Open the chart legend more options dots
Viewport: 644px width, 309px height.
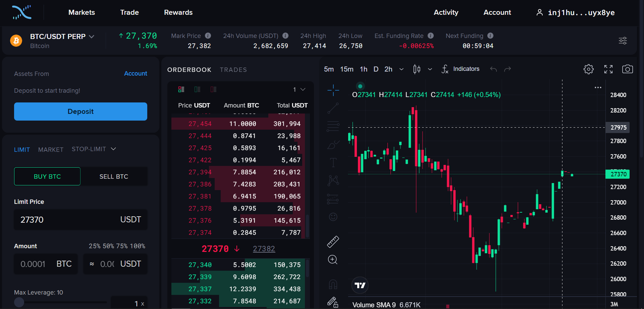tap(598, 87)
